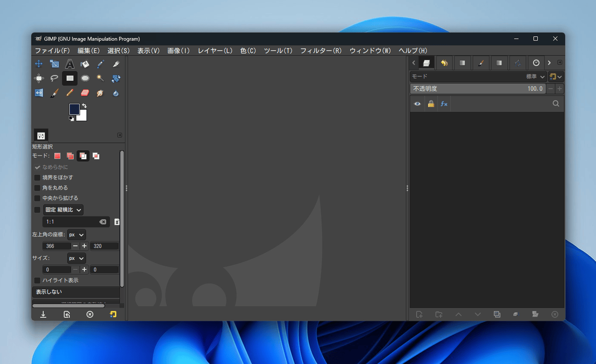Select the Unified Transform tool
The image size is (596, 364).
click(x=116, y=78)
